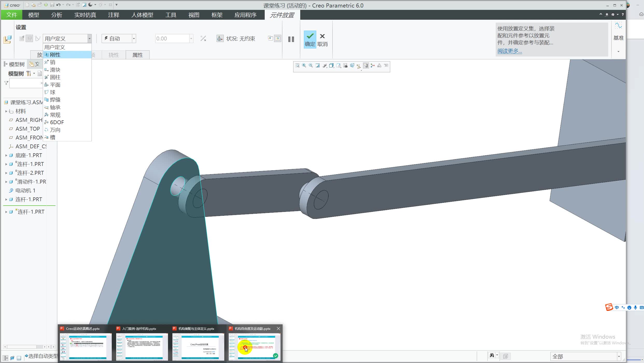Click the flip constraint orientation icon
644x363 pixels.
pos(203,39)
